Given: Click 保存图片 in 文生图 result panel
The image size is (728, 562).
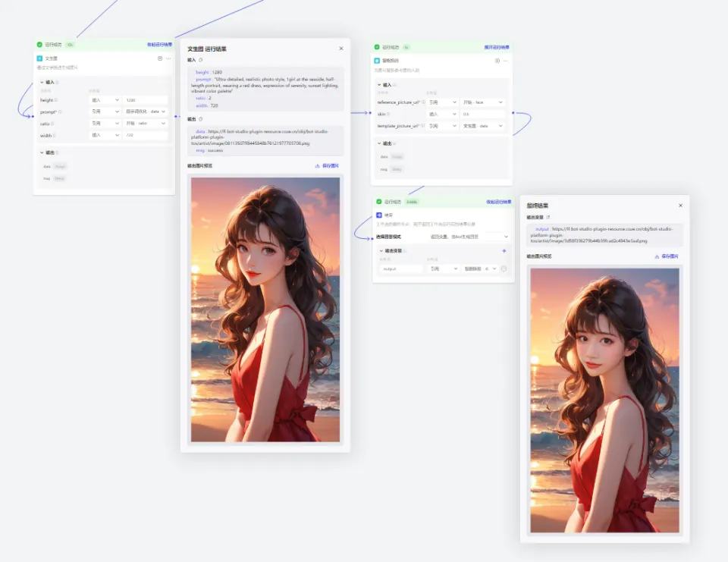Looking at the screenshot, I should coord(327,166).
